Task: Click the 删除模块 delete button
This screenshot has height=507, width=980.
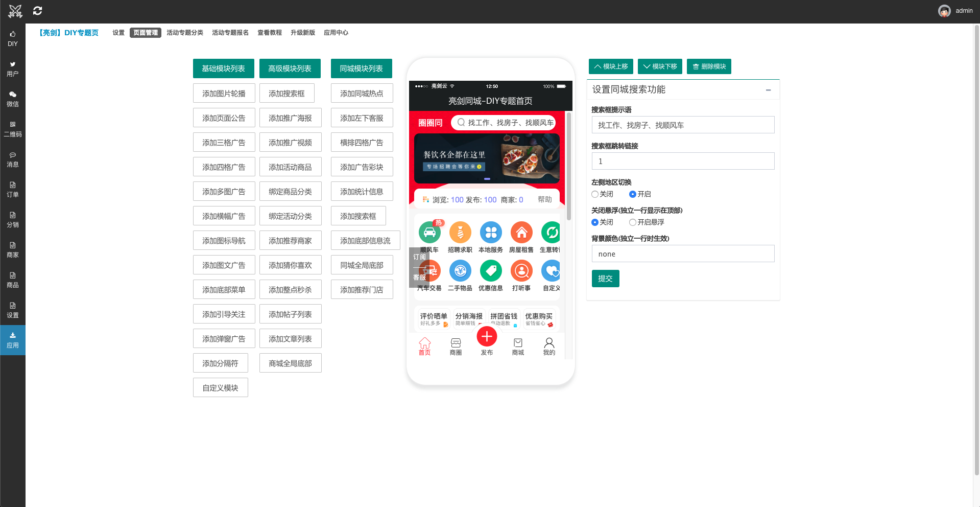Action: tap(709, 66)
